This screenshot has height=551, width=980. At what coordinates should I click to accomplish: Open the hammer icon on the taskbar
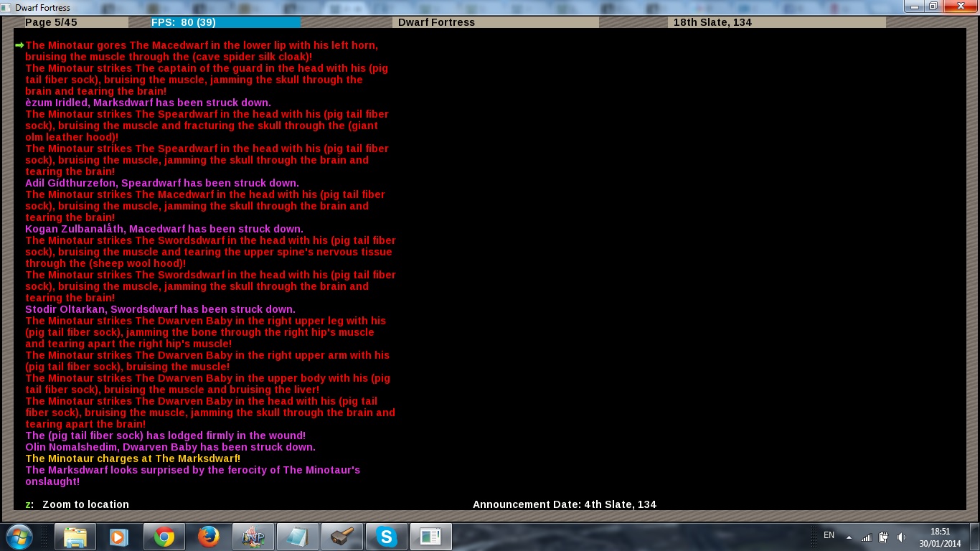(x=341, y=537)
